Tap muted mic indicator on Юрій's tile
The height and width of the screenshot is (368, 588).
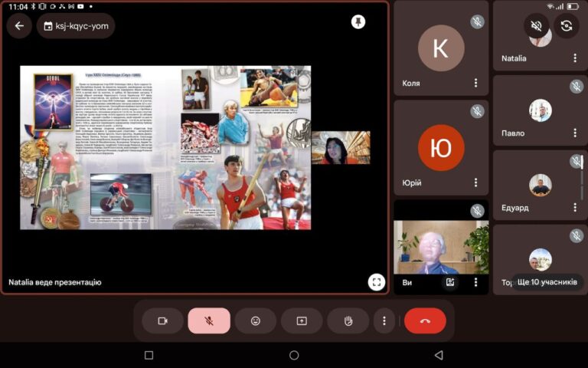pyautogui.click(x=477, y=111)
